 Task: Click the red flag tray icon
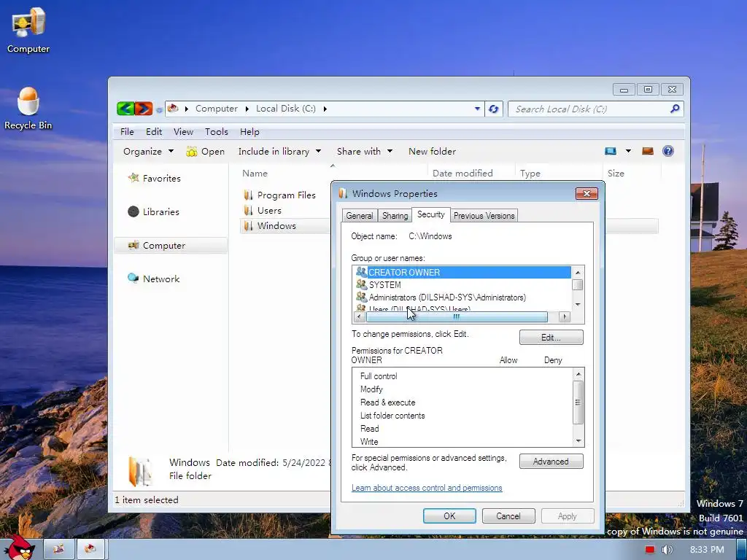[x=650, y=550]
